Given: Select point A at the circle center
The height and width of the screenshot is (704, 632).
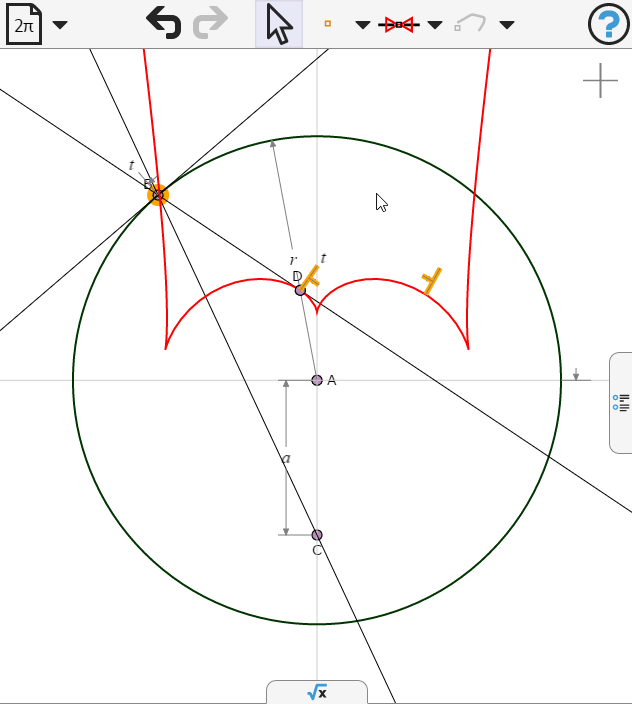Looking at the screenshot, I should coord(317,380).
